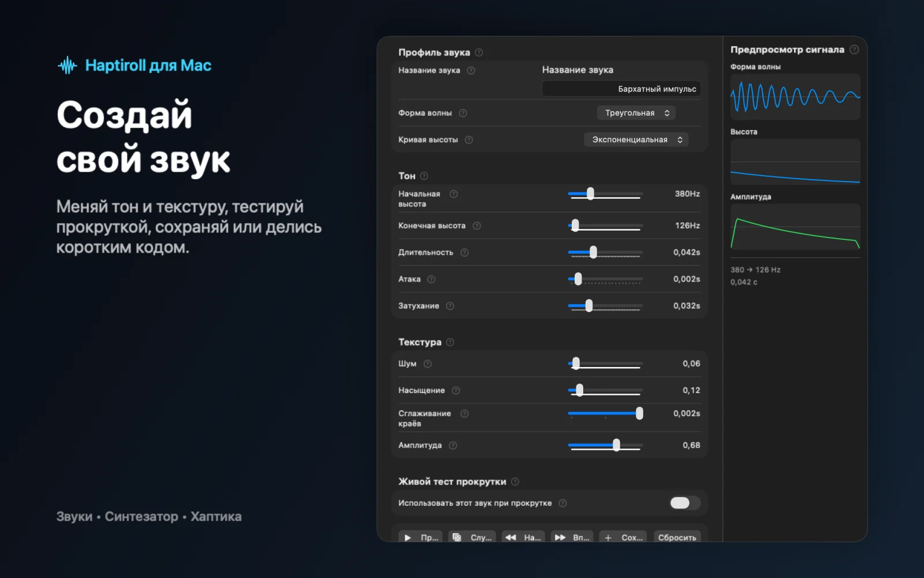Show help for Использовать этот звук option
Screen dimensions: 924x578
click(562, 503)
